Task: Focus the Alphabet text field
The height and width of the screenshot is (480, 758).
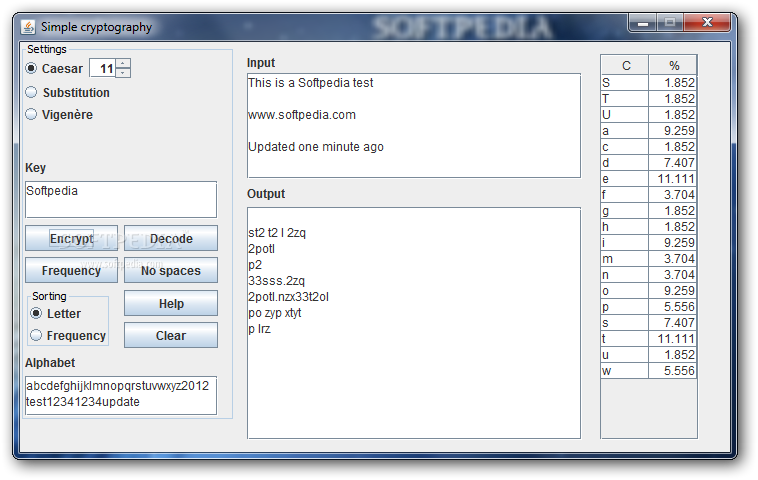Action: [121, 395]
